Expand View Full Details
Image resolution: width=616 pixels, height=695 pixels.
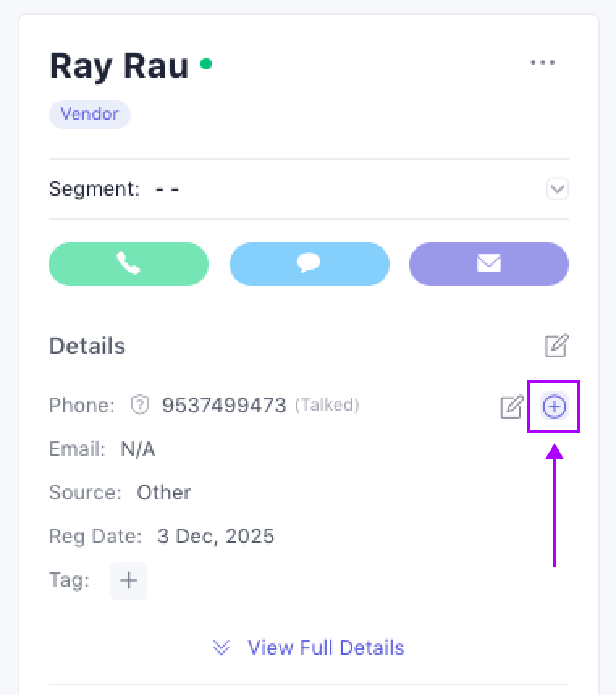point(325,647)
